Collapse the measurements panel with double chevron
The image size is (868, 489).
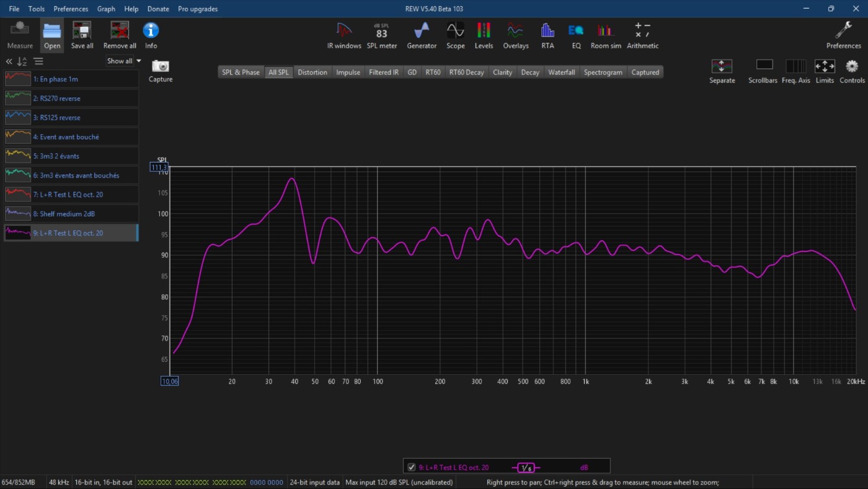[x=9, y=61]
